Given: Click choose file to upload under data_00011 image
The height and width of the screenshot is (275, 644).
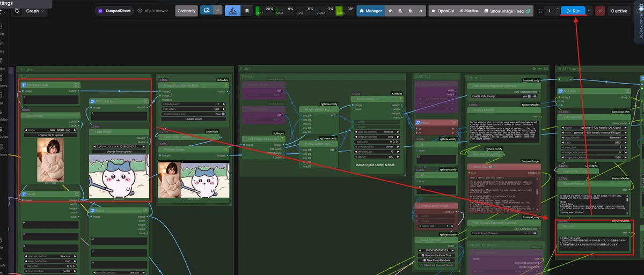Looking at the screenshot, I should pyautogui.click(x=51, y=135).
